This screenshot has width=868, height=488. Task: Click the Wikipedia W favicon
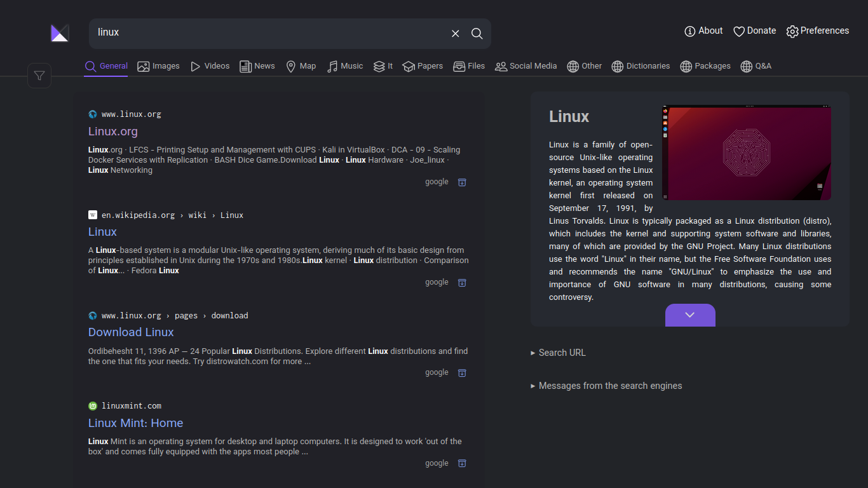(x=93, y=215)
